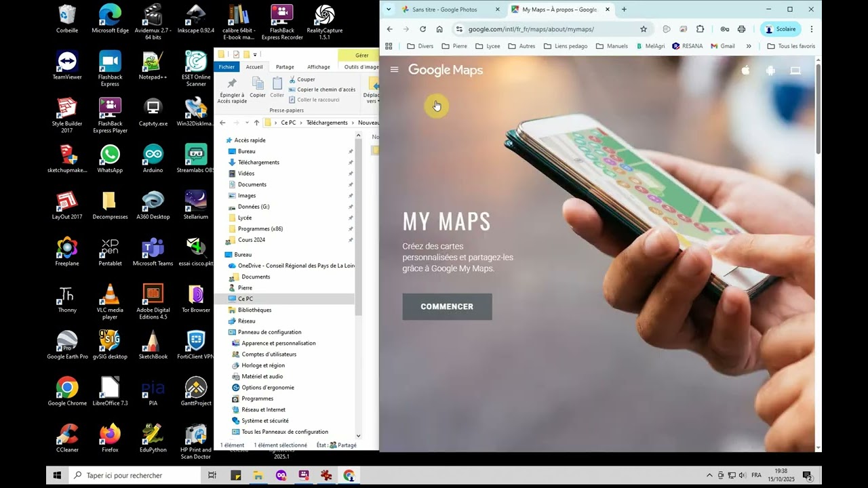
Task: Bookmark this page with the star icon
Action: pyautogui.click(x=644, y=29)
